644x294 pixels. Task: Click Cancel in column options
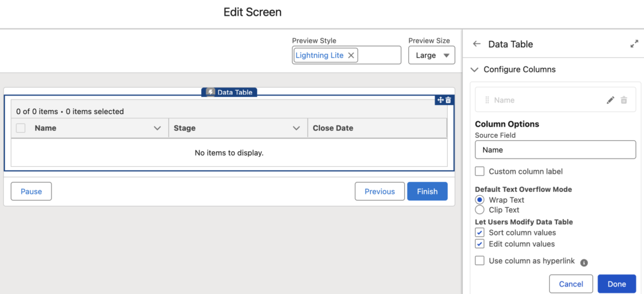coord(571,284)
